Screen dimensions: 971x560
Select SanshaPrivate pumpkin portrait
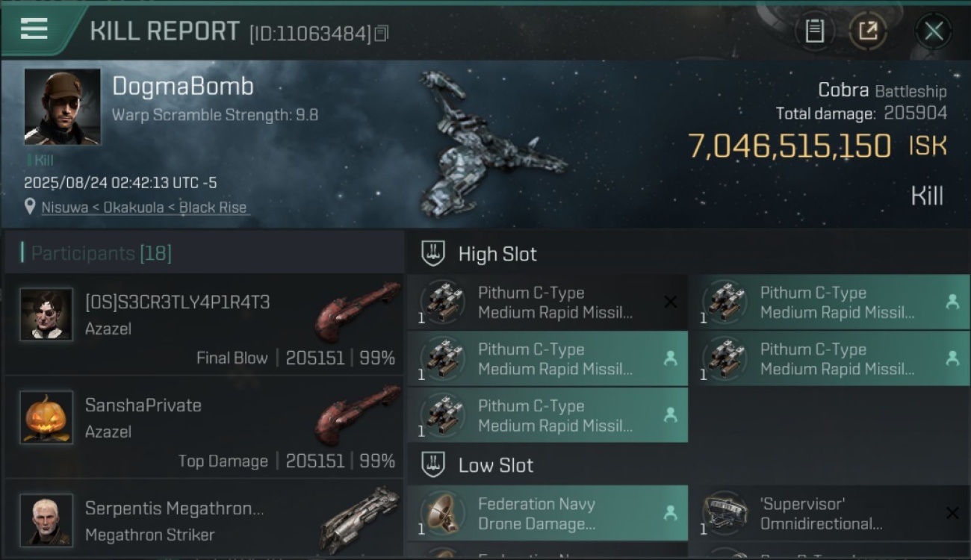pyautogui.click(x=46, y=417)
